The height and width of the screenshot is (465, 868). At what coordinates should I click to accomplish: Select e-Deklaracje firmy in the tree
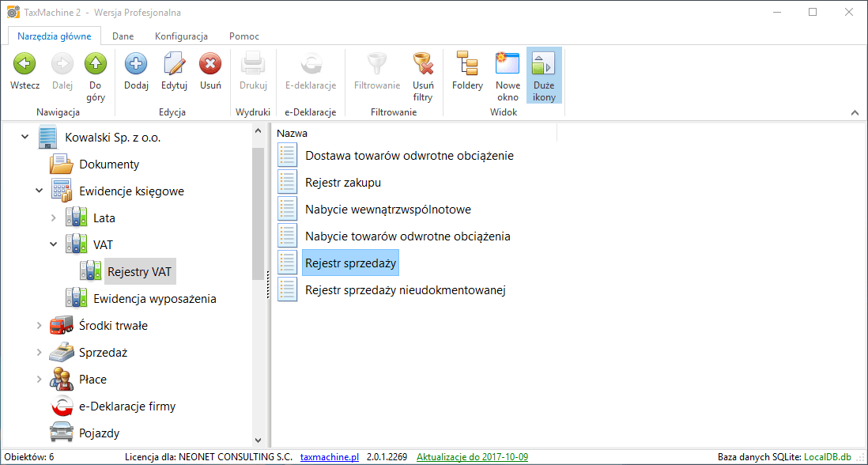(x=127, y=406)
